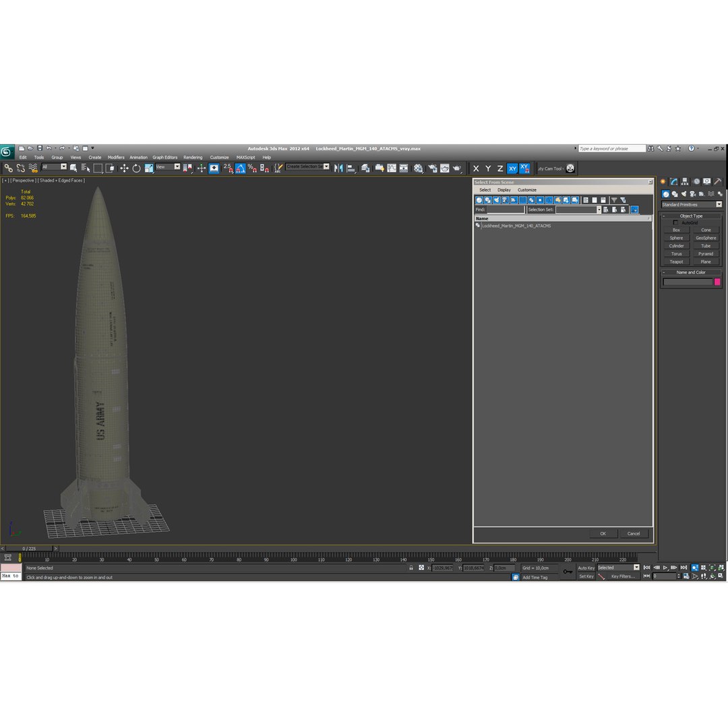728x728 pixels.
Task: Activate the Select Object tool
Action: [73, 168]
